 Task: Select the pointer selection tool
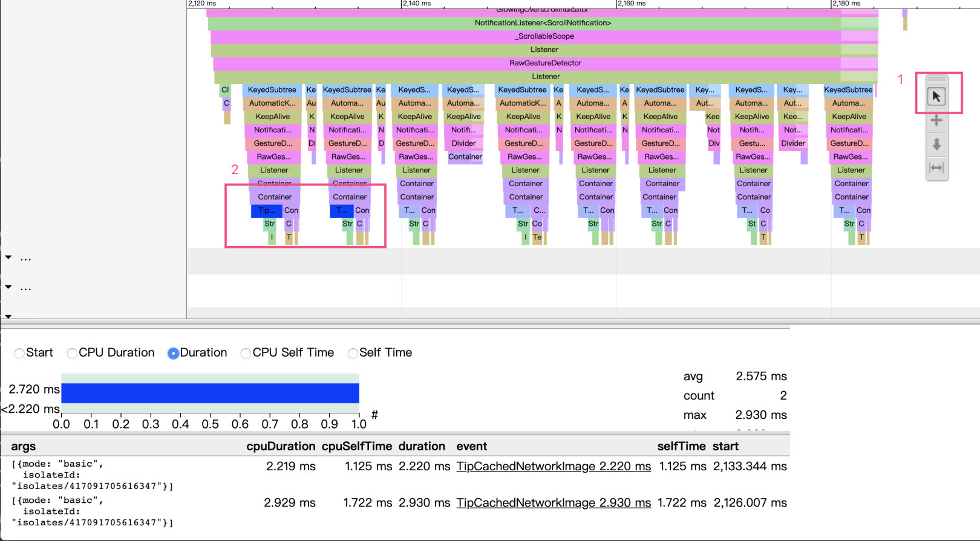(x=936, y=96)
